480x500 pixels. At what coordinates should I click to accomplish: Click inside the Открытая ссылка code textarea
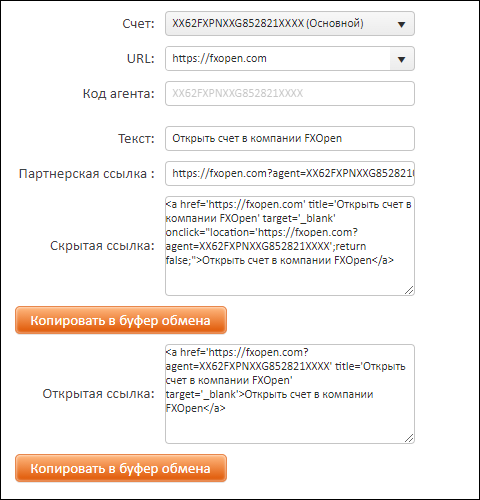coord(290,394)
